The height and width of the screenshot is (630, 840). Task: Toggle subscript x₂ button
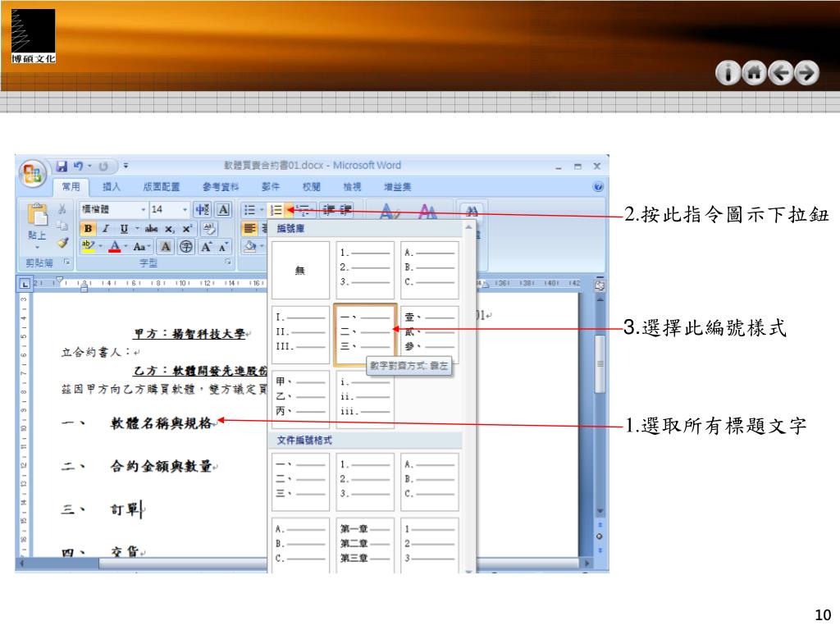[x=169, y=229]
